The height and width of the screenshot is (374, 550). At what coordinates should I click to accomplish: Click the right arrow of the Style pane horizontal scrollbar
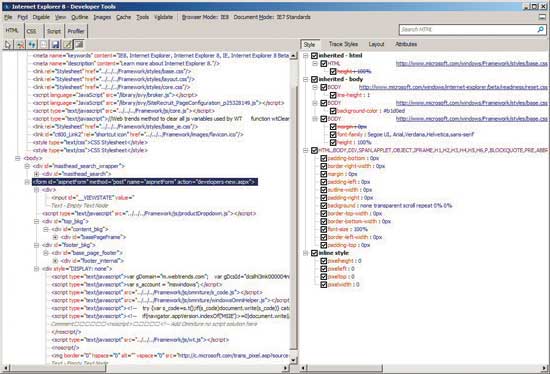(544, 368)
